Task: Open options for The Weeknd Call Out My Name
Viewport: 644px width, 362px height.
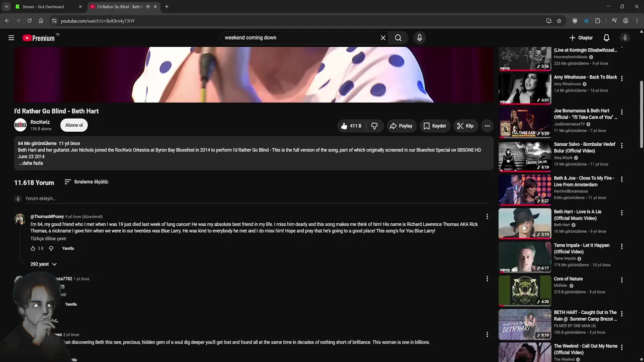Action: click(x=622, y=347)
